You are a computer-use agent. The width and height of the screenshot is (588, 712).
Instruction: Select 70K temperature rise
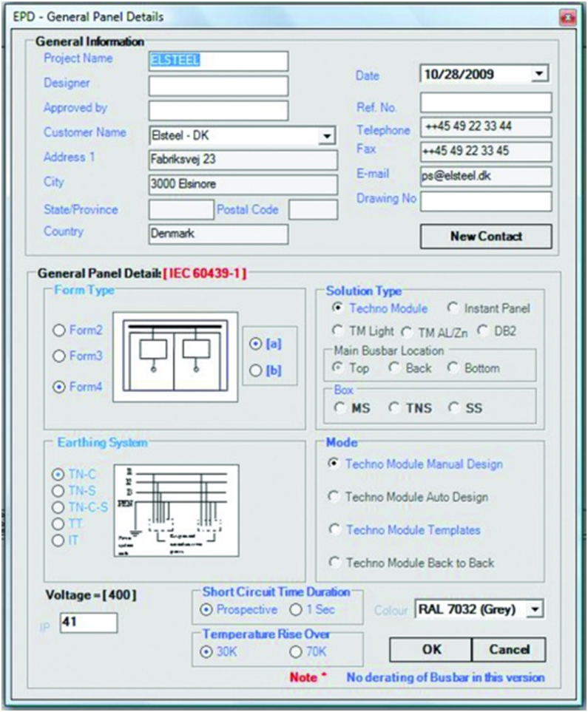pos(296,652)
